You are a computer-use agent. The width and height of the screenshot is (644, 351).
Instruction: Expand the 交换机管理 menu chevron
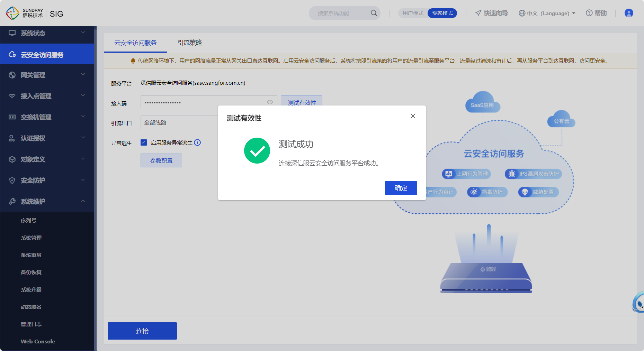[x=83, y=117]
